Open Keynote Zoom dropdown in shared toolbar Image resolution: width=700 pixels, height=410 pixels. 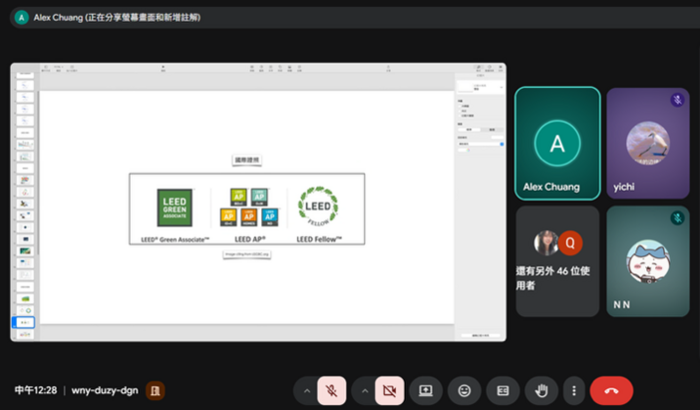(58, 68)
